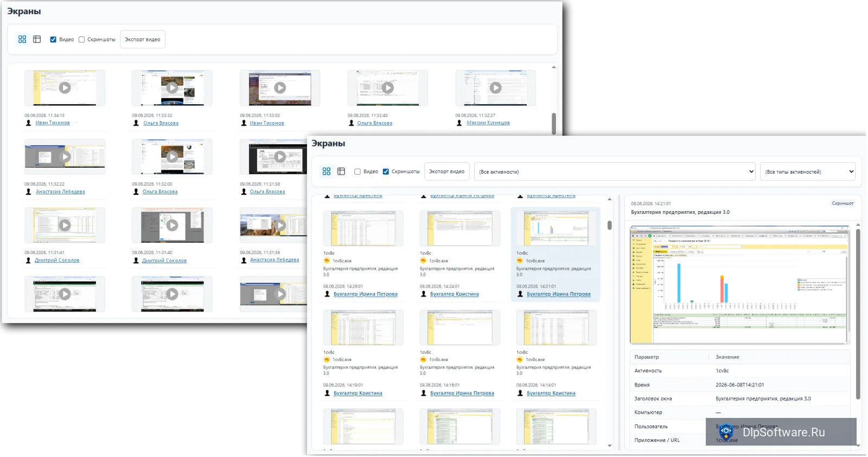Screen dimensions: 868x457
Task: Play the 11:32:40 video recording
Action: 387,87
